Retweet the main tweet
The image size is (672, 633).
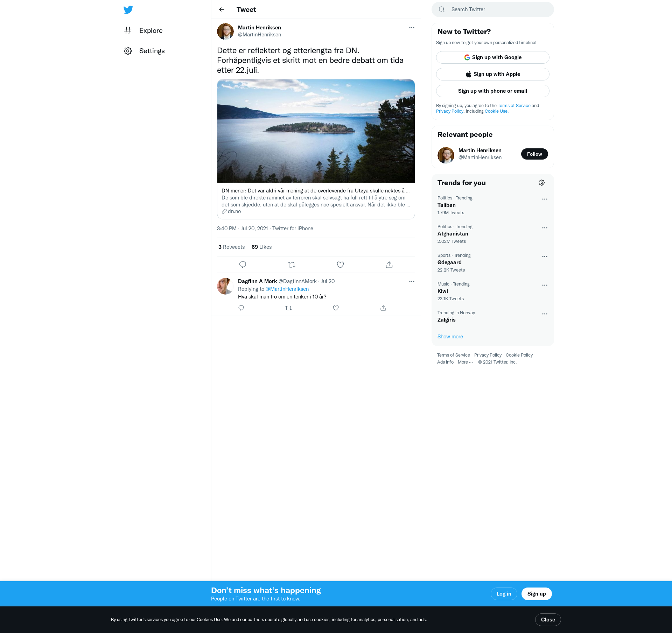[292, 265]
